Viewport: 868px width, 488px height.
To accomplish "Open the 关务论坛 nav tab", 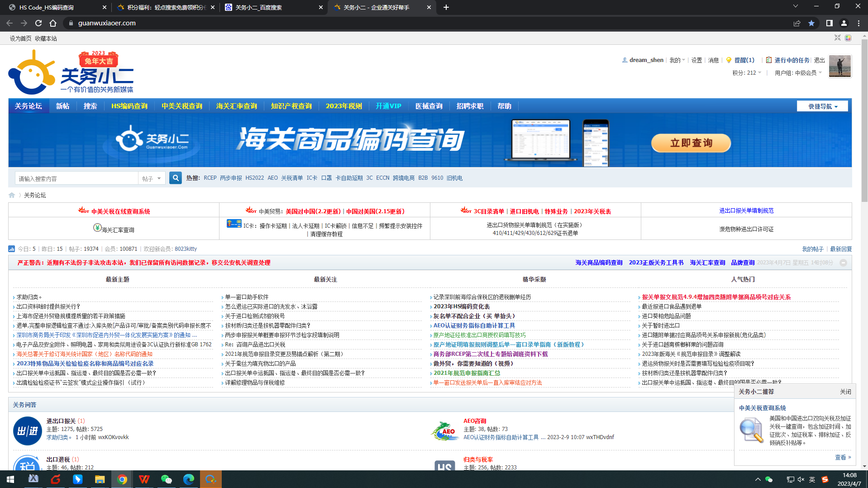I will tap(29, 106).
